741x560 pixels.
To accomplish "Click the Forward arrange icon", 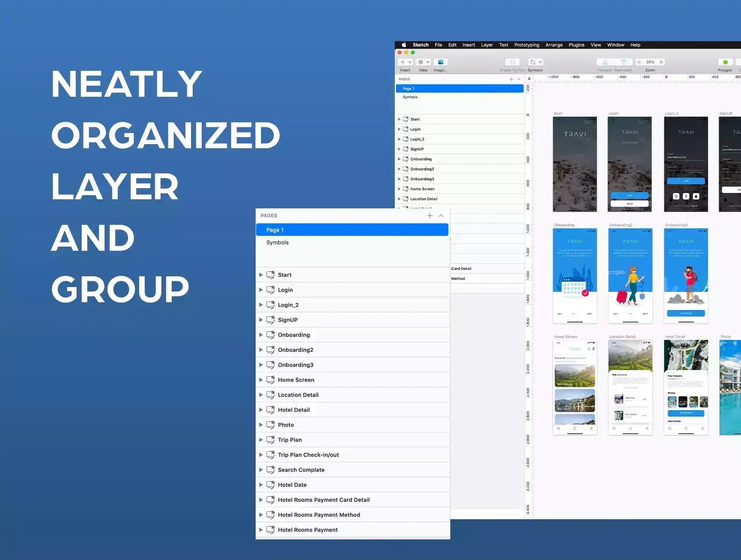I will (605, 62).
